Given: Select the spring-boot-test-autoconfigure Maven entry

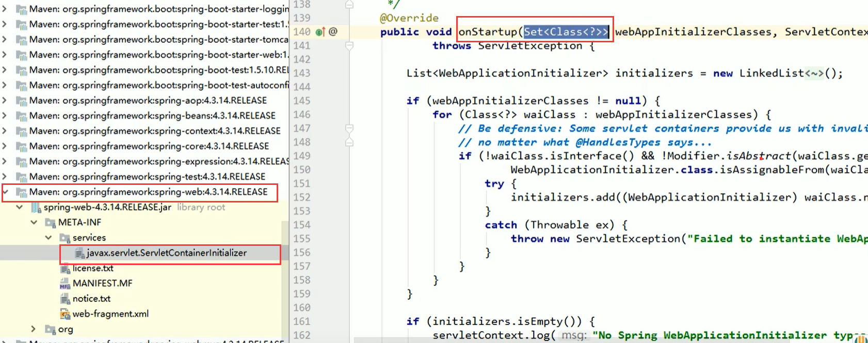Looking at the screenshot, I should point(159,85).
